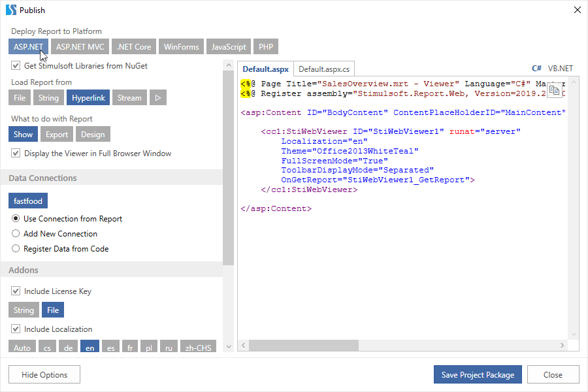Open the Default.aspx.cs tab
This screenshot has height=392, width=588.
point(324,69)
